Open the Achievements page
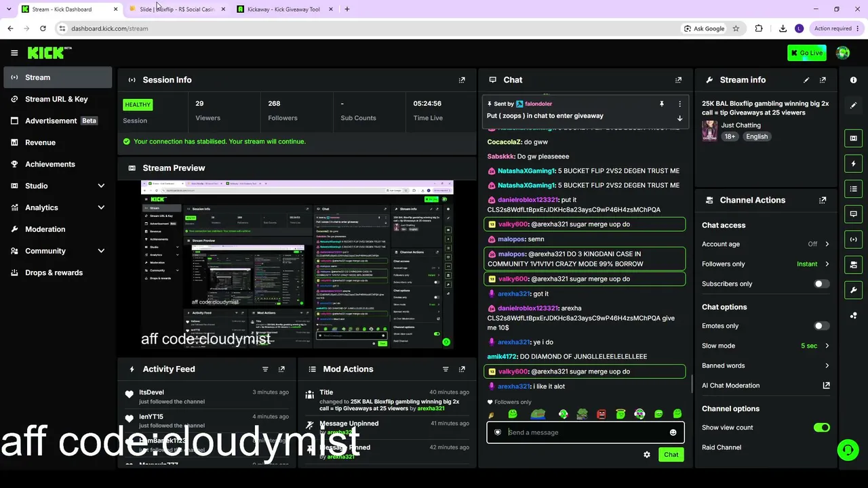 pos(58,164)
